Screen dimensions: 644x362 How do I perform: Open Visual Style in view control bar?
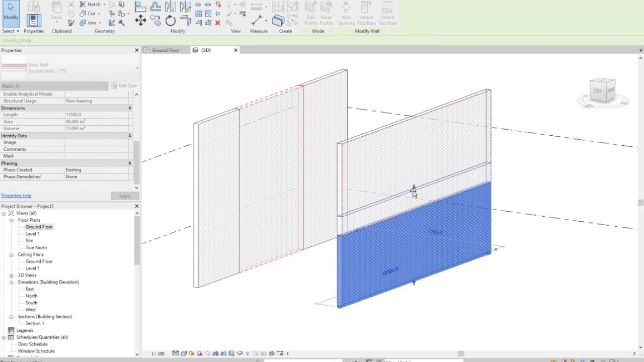(x=184, y=353)
